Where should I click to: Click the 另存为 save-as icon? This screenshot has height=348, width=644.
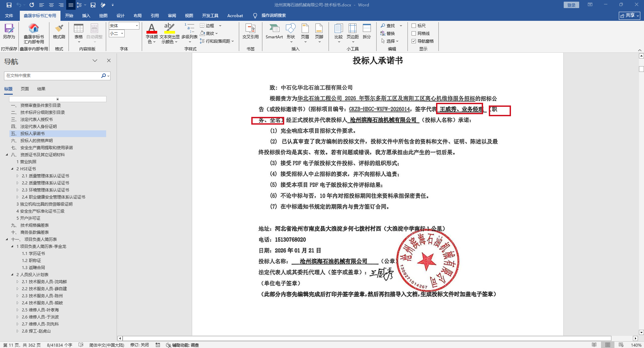point(9,31)
